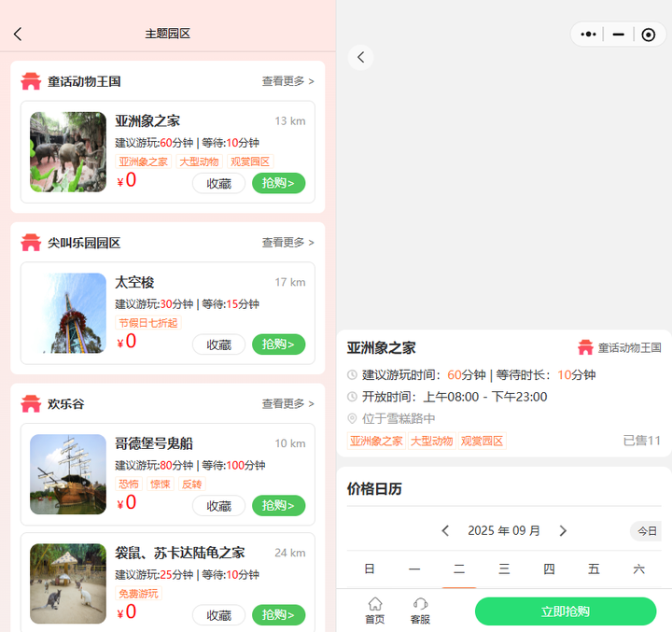Click the location pin icon by 位于雪糕路中
The height and width of the screenshot is (632, 672).
(352, 418)
